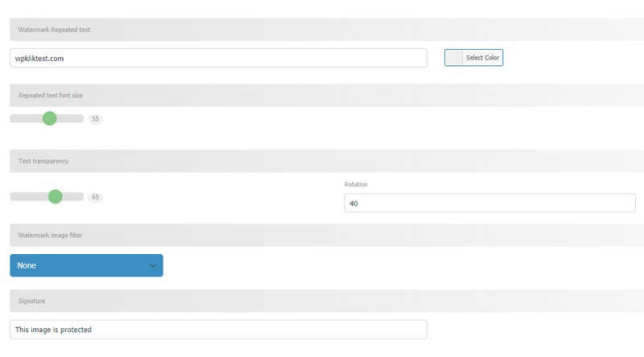The image size is (644, 357).
Task: Click the Watermark Repeated text input field
Action: pos(218,58)
